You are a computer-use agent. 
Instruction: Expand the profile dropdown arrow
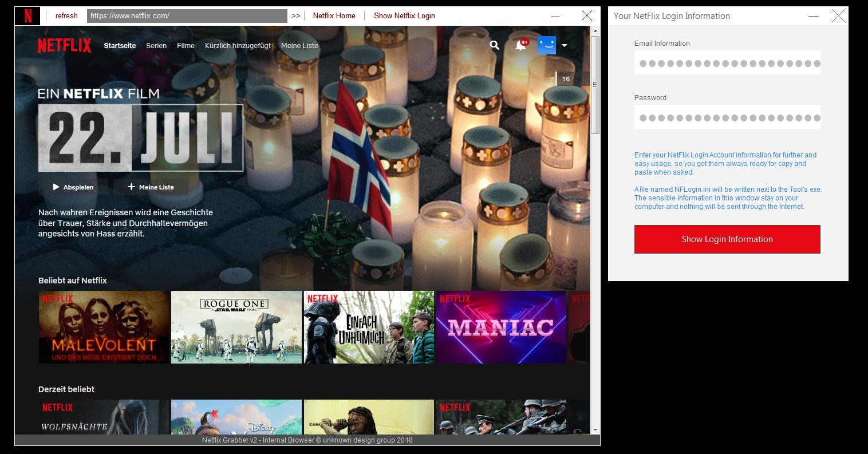point(565,45)
